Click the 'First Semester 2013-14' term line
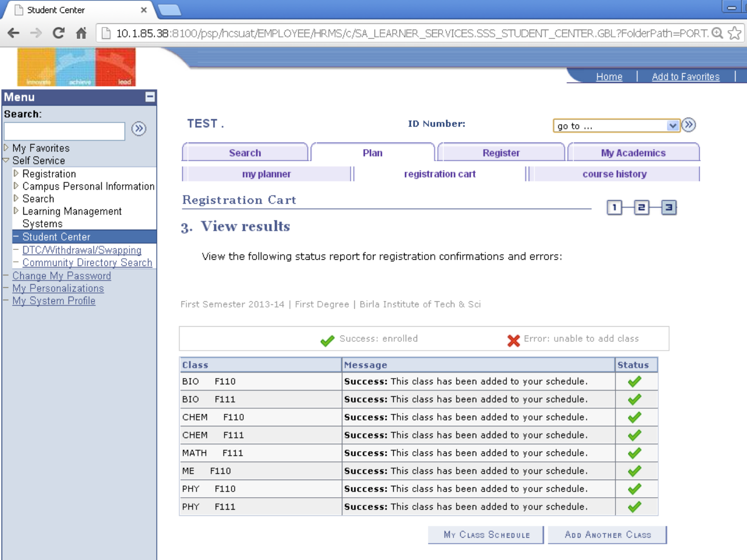Image resolution: width=747 pixels, height=560 pixels. click(x=330, y=304)
